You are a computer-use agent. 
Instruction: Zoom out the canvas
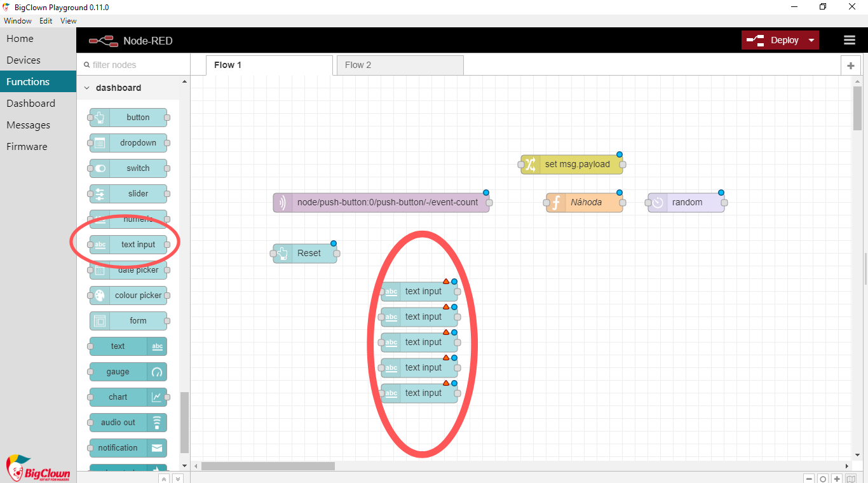pyautogui.click(x=809, y=479)
